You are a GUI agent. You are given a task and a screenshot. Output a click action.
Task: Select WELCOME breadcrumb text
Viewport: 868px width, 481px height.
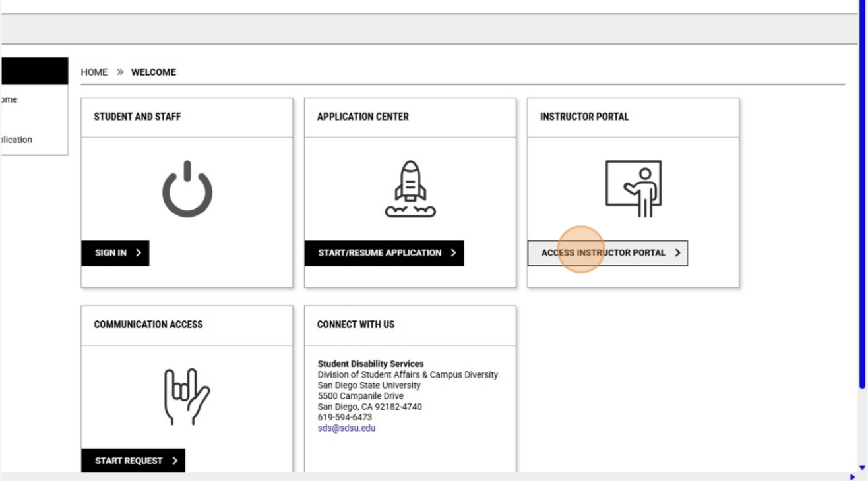(x=154, y=72)
